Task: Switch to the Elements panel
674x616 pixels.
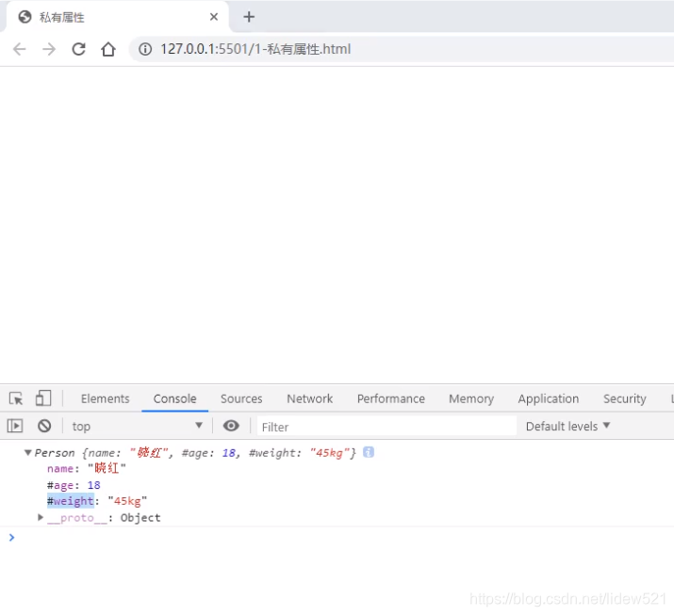Action: tap(105, 398)
